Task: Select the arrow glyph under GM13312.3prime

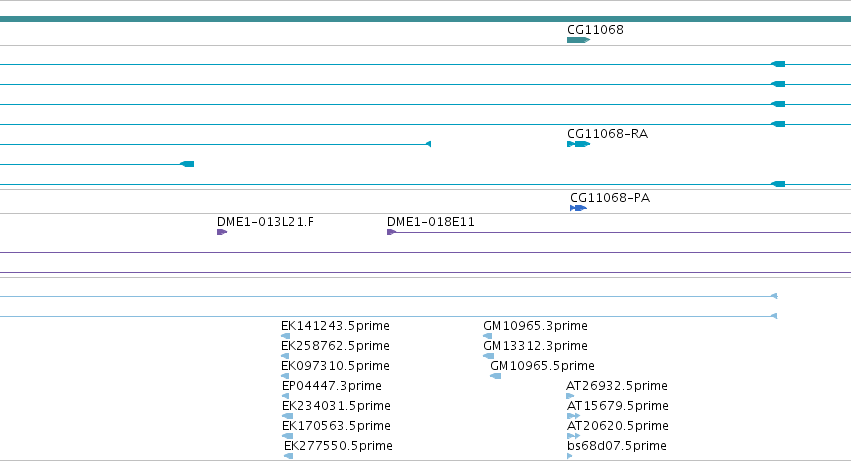Action: pyautogui.click(x=488, y=356)
